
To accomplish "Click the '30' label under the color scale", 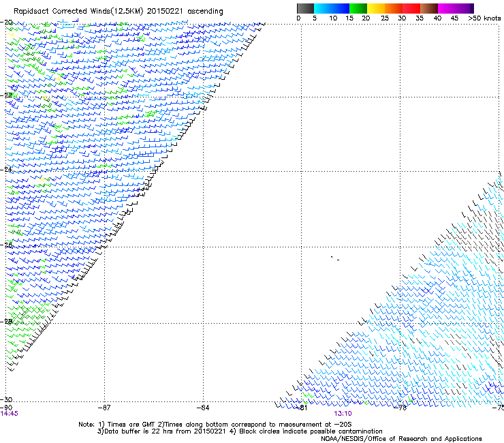I will click(x=402, y=18).
